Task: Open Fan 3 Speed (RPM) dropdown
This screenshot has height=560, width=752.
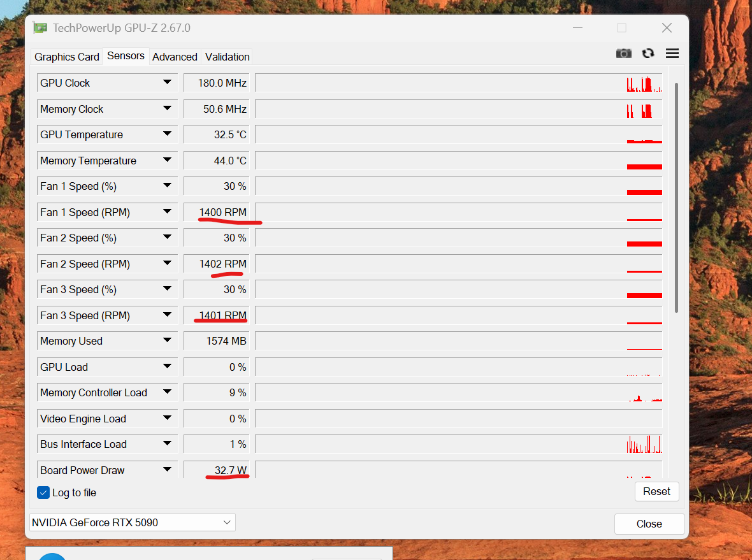Action: click(167, 315)
